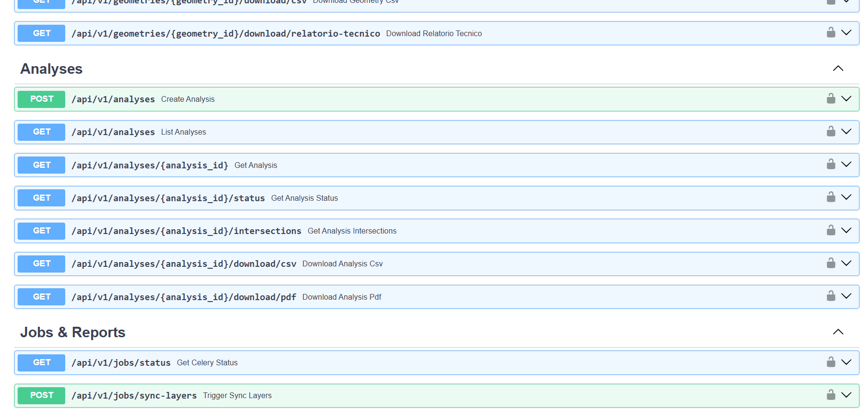The width and height of the screenshot is (868, 410).
Task: Click the lock icon for Download Relatorio Tecnico
Action: coord(831,32)
